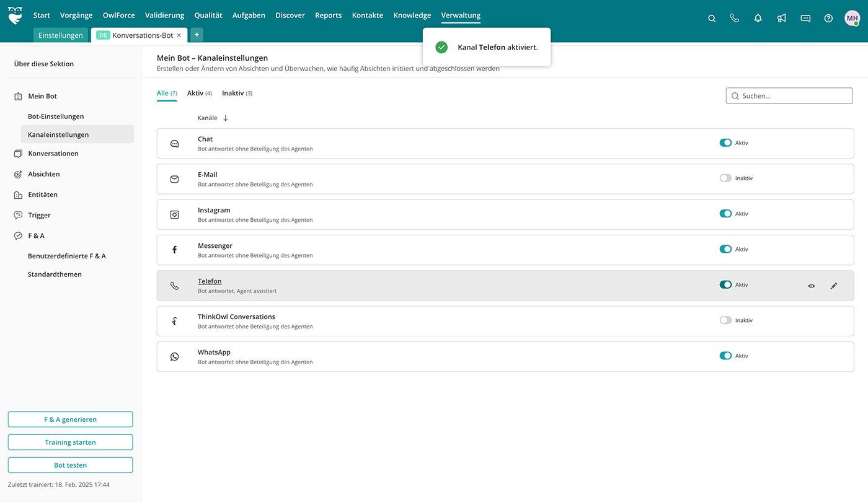This screenshot has width=868, height=503.
Task: Click Zuletzt trainiert timestamp text
Action: [59, 484]
